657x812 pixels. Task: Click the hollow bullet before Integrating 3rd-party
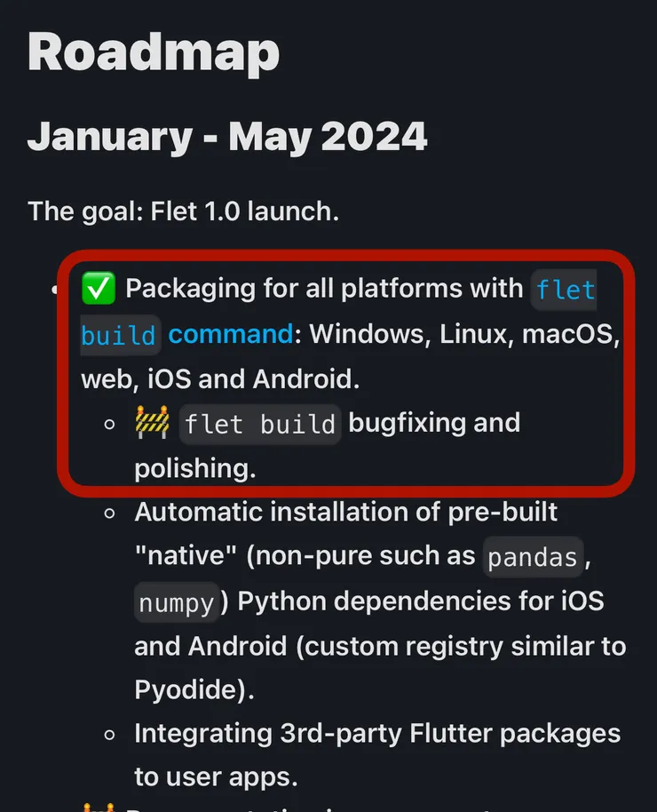pyautogui.click(x=110, y=735)
